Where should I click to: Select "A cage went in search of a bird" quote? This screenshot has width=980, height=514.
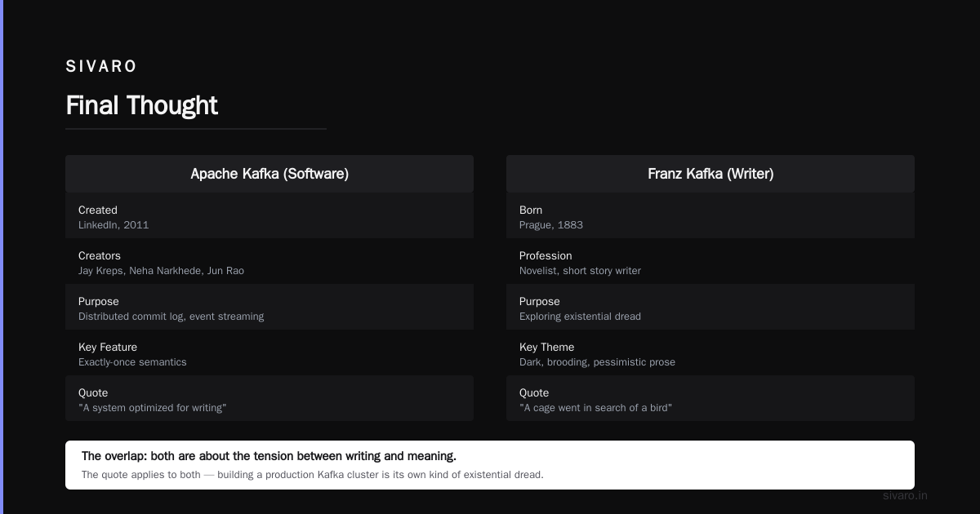[595, 407]
